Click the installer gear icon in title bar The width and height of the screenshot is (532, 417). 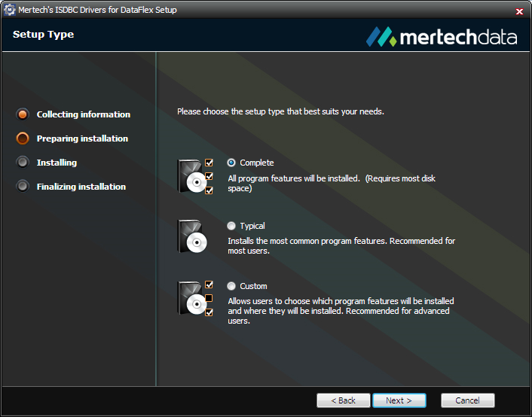pyautogui.click(x=10, y=11)
